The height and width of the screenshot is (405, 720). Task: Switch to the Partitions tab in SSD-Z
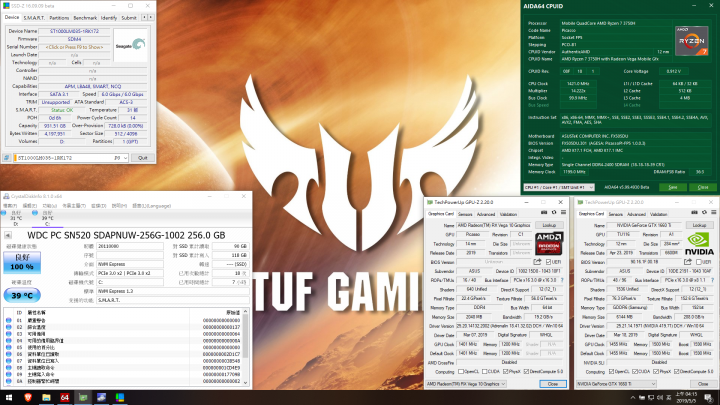(x=59, y=18)
